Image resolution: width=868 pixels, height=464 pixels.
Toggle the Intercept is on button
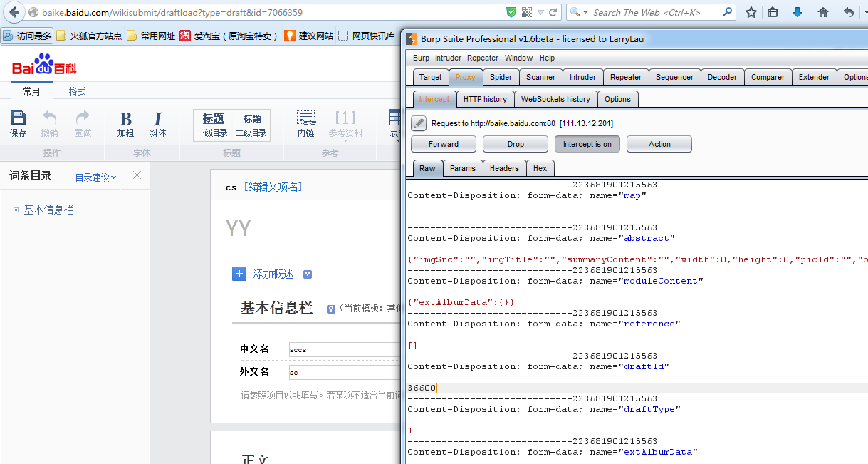tap(587, 144)
